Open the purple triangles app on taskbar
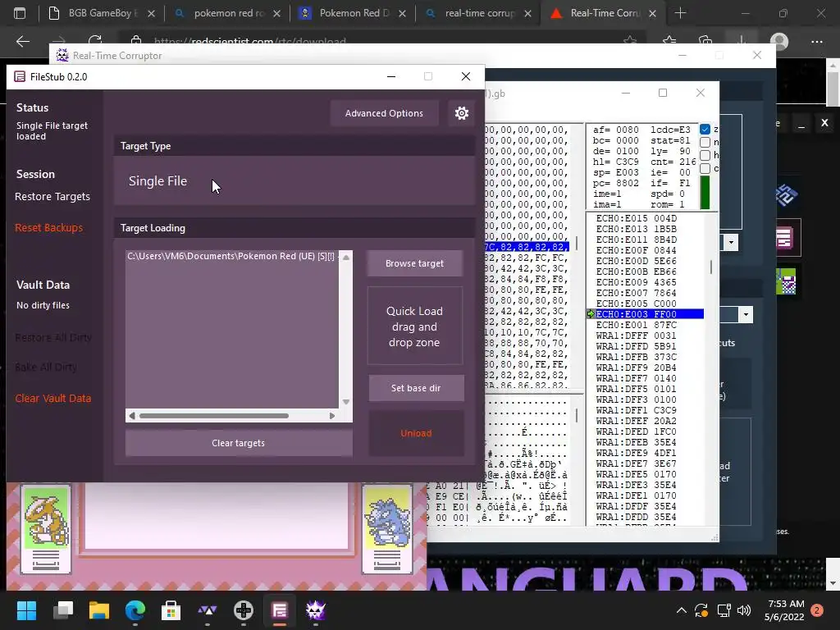The height and width of the screenshot is (630, 840). [x=208, y=610]
